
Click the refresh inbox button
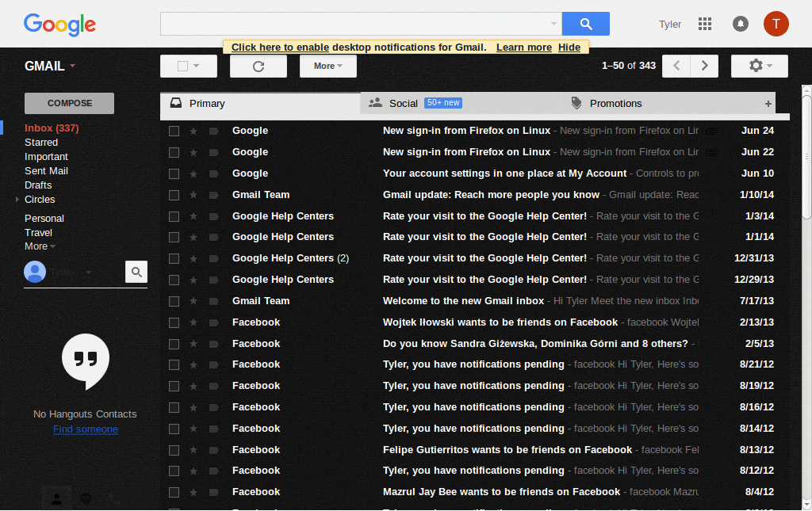(x=259, y=67)
